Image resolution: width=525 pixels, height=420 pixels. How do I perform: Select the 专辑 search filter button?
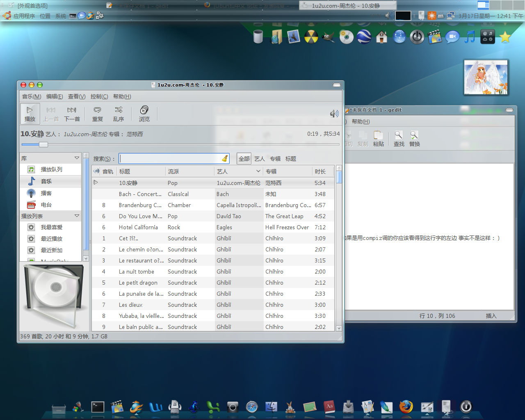click(275, 159)
